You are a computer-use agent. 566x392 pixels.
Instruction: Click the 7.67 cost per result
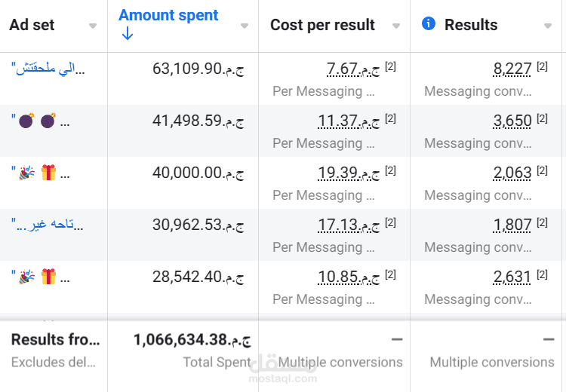(342, 69)
